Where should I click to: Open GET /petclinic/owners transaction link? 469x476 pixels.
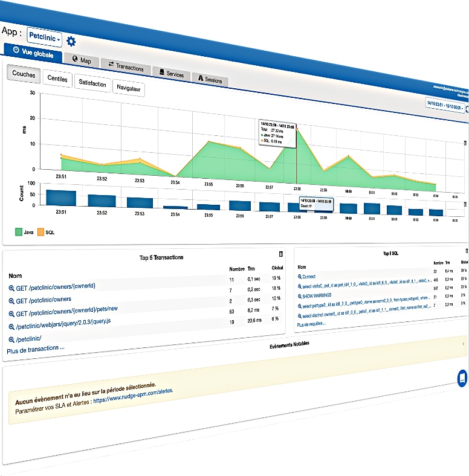point(44,300)
